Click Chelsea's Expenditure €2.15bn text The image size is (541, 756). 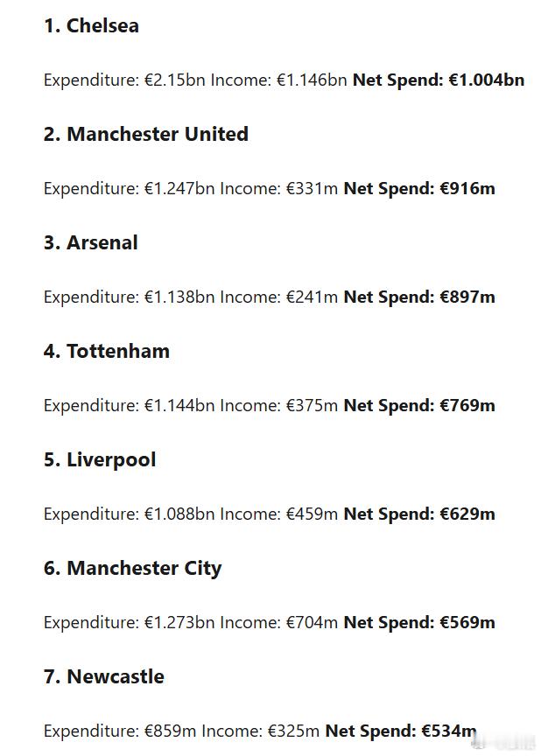[x=124, y=80]
